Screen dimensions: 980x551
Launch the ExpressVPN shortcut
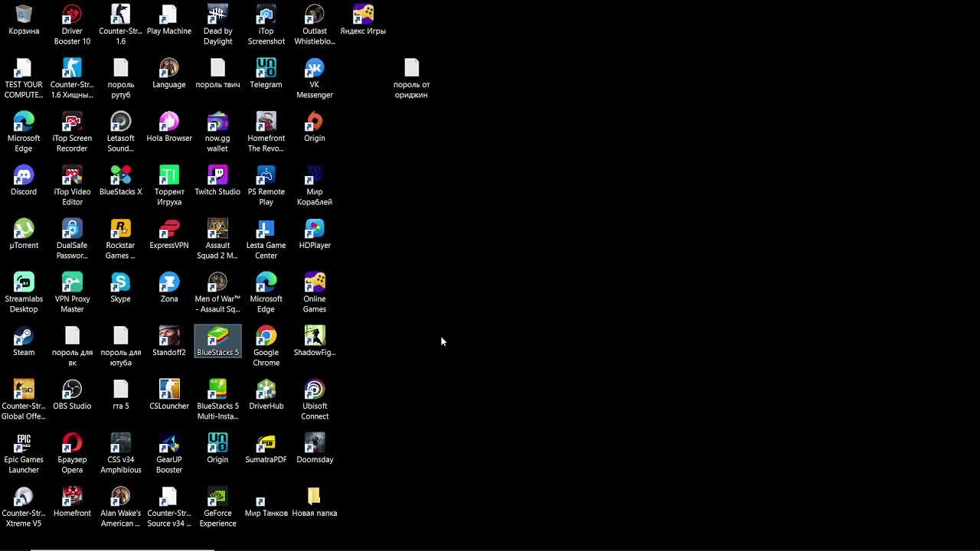(169, 235)
